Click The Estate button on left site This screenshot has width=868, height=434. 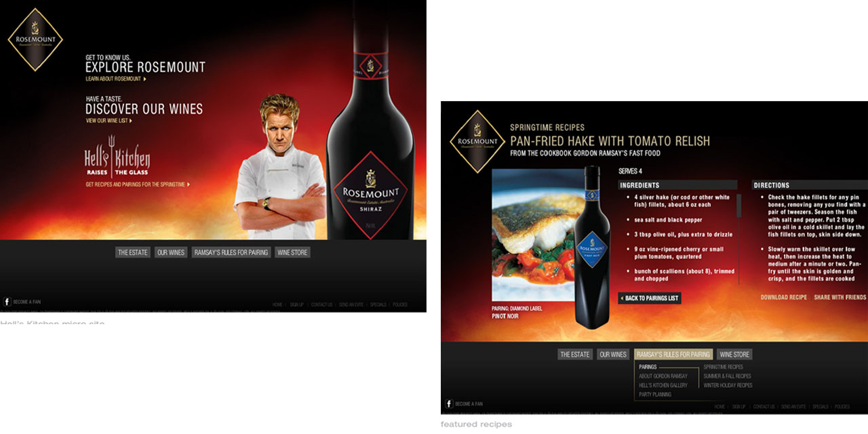133,252
